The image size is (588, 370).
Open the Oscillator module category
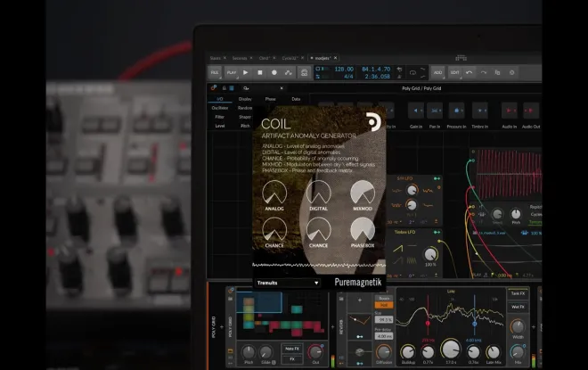pos(220,108)
